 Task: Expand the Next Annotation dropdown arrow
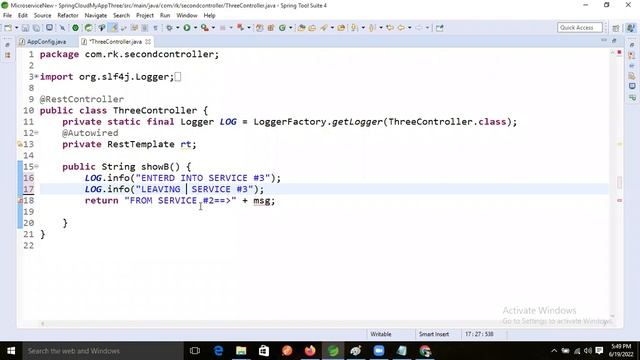[x=363, y=28]
